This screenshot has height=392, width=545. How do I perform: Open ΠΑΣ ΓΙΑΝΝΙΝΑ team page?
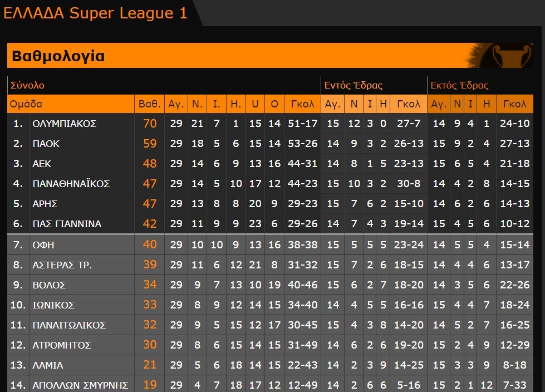pos(67,224)
